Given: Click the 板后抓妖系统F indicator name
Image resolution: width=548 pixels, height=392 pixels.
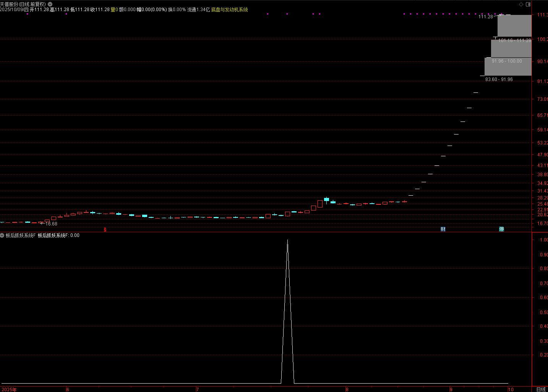Looking at the screenshot, I should 21,235.
